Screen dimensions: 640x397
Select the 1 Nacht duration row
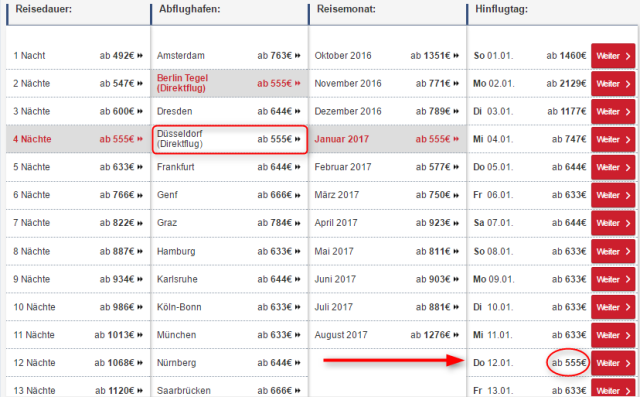78,55
